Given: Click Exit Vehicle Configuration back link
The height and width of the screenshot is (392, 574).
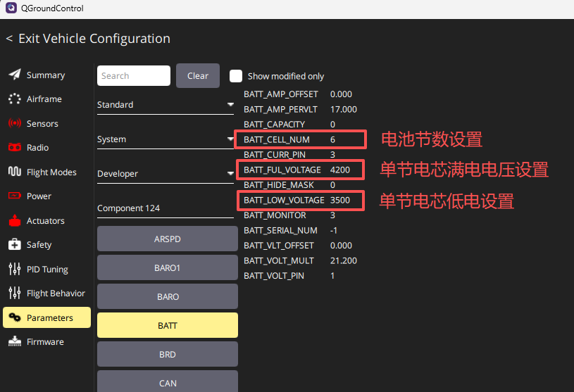Looking at the screenshot, I should 88,39.
